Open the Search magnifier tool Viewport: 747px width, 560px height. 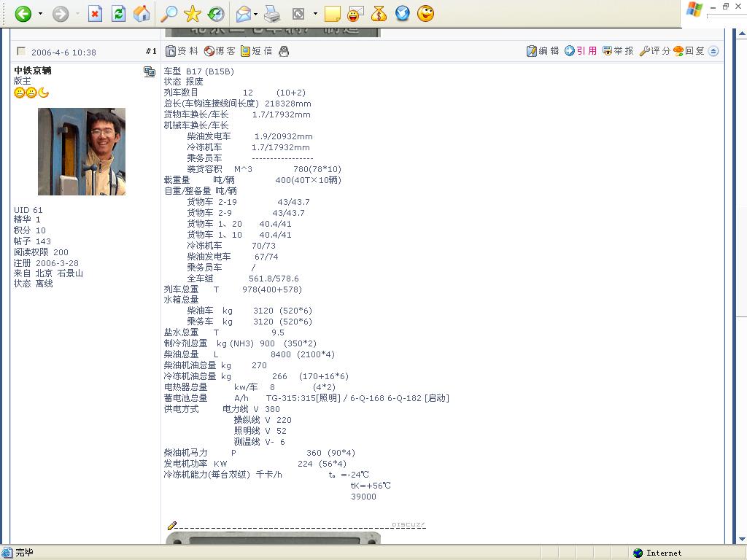pos(169,14)
